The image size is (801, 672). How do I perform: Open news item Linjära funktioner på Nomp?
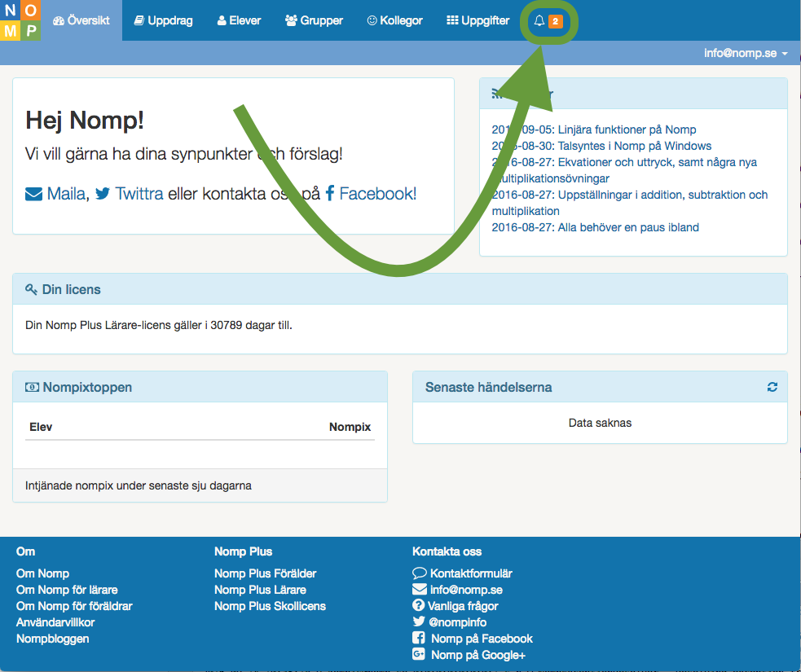(x=593, y=130)
